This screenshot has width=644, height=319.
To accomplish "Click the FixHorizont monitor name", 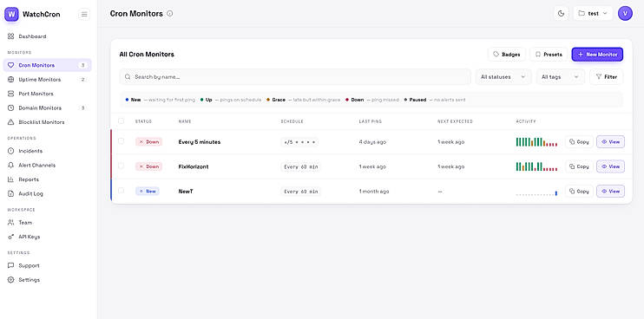I will pos(194,166).
